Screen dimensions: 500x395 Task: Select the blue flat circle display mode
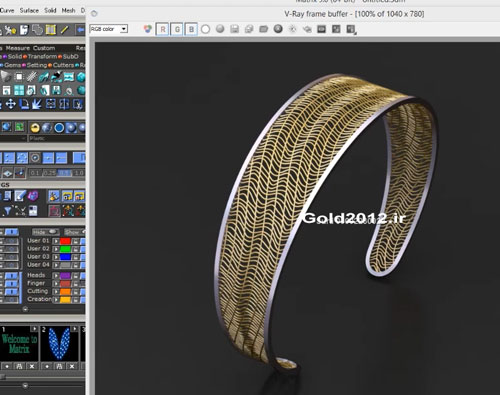point(59,128)
